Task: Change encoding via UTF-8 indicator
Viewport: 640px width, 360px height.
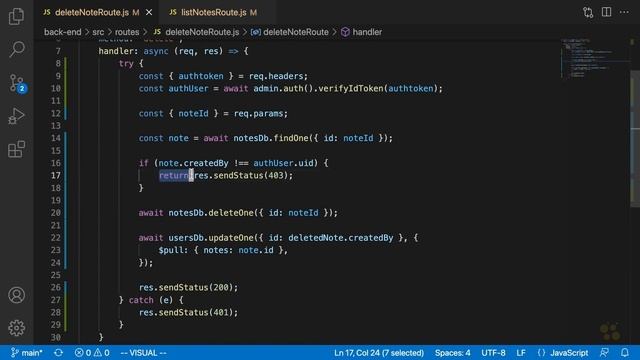Action: [x=493, y=353]
